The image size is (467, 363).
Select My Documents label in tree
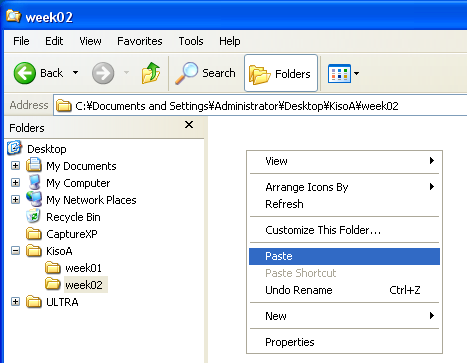(81, 166)
